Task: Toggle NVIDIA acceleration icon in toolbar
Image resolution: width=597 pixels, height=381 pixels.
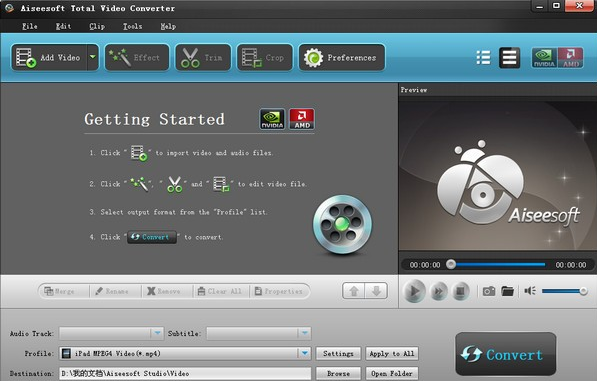Action: point(544,58)
